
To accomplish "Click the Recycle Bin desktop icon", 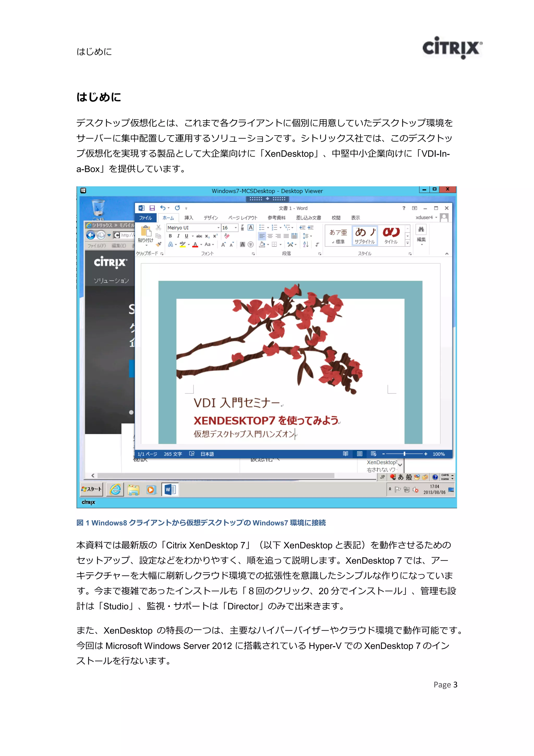I will click(x=98, y=208).
